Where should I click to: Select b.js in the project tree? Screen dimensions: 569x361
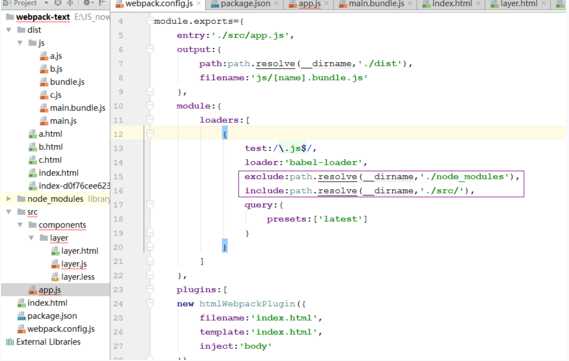coord(56,69)
